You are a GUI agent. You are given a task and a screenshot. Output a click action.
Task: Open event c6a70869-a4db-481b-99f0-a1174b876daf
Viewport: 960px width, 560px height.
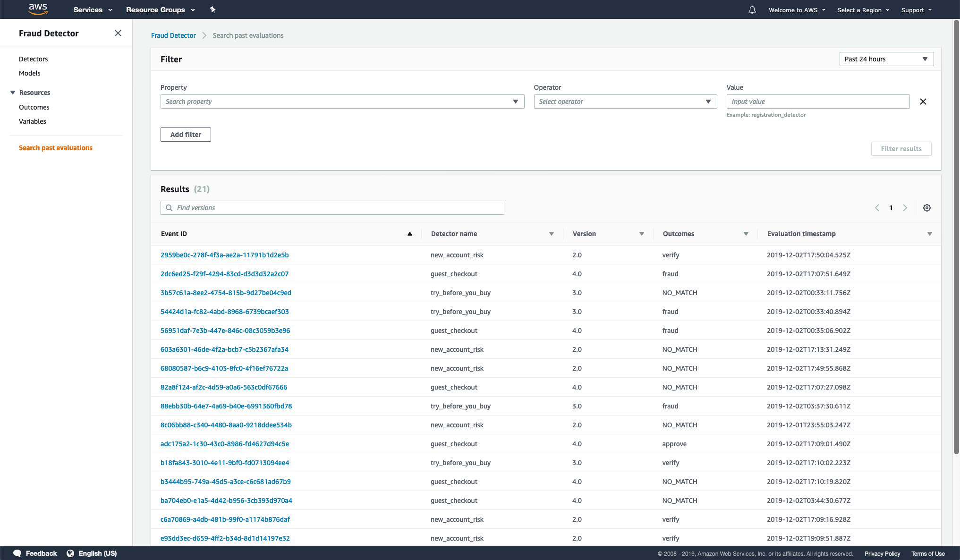click(x=225, y=519)
